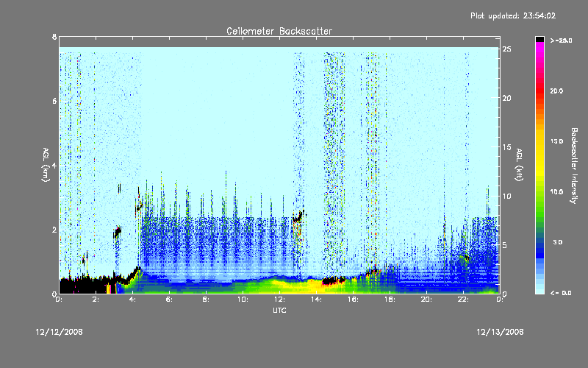Click the start date 12/12/2008 label
The image size is (588, 368).
[60, 332]
